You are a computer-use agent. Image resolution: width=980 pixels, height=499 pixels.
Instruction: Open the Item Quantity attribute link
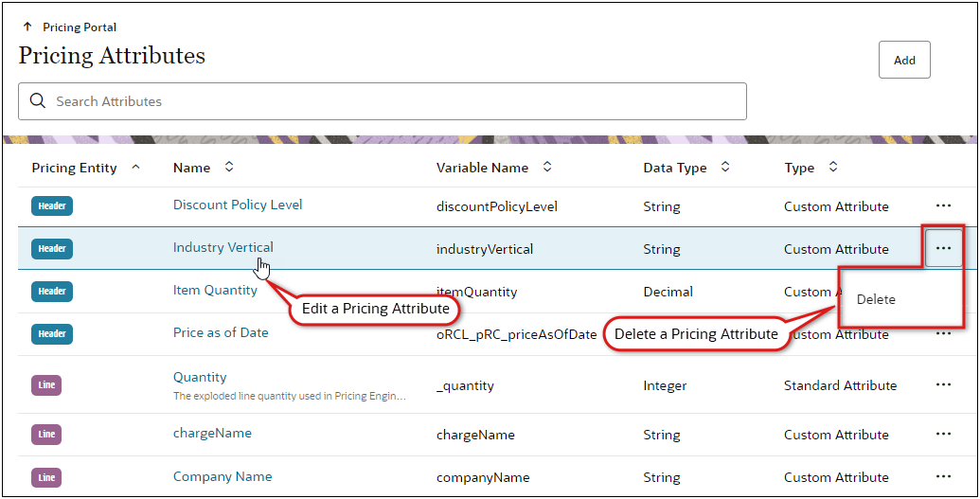[215, 290]
